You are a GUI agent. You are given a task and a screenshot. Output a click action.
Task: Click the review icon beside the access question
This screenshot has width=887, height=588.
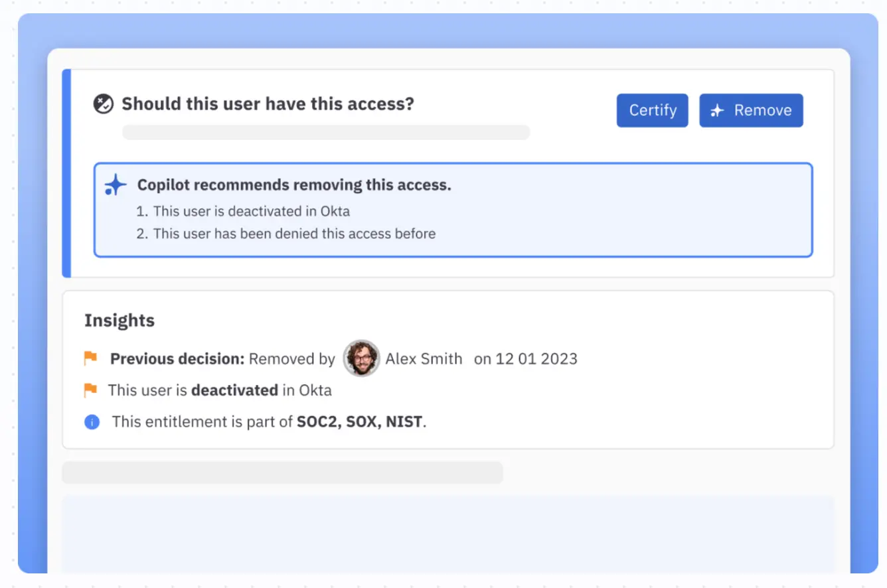104,104
